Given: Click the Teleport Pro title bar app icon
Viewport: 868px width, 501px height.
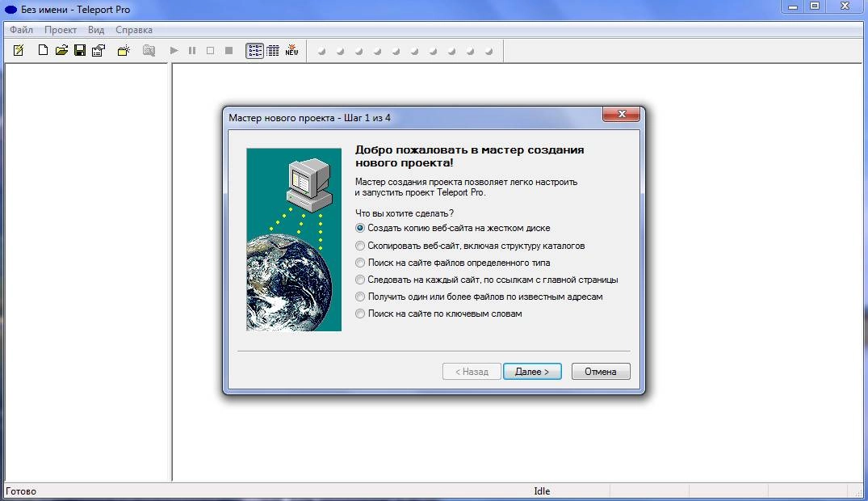Looking at the screenshot, I should click(11, 10).
